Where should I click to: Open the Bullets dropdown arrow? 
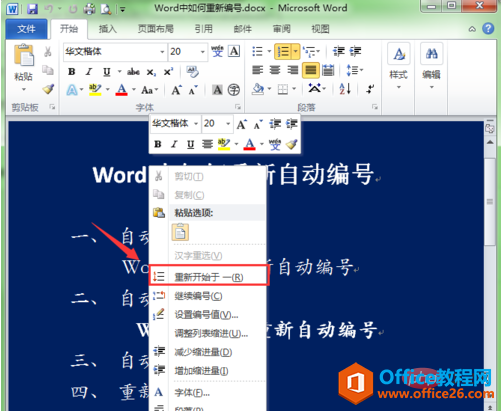point(269,51)
